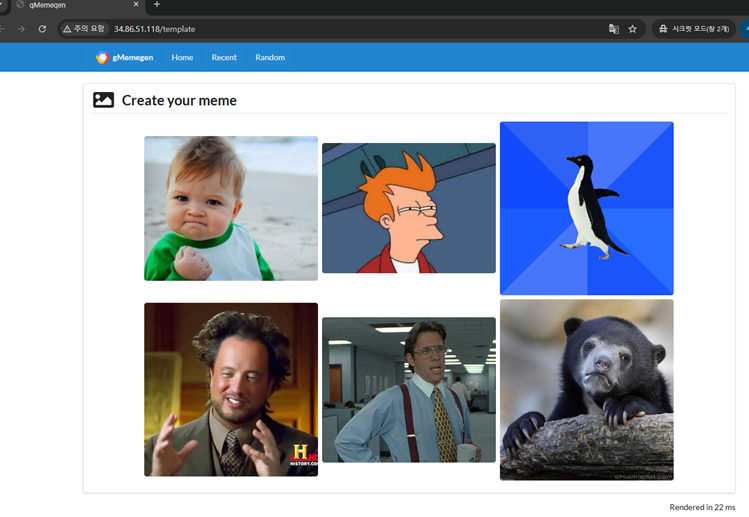Open the Random meme page
The height and width of the screenshot is (517, 749).
pyautogui.click(x=270, y=57)
